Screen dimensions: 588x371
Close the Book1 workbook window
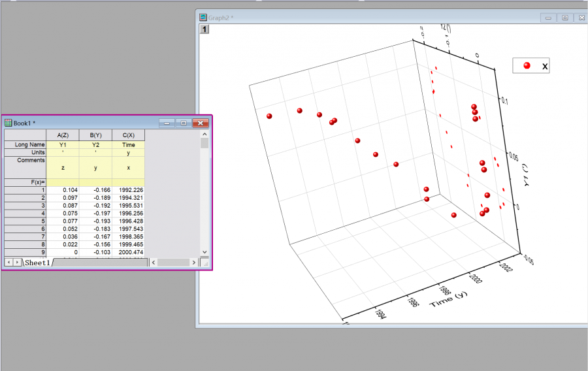point(200,123)
